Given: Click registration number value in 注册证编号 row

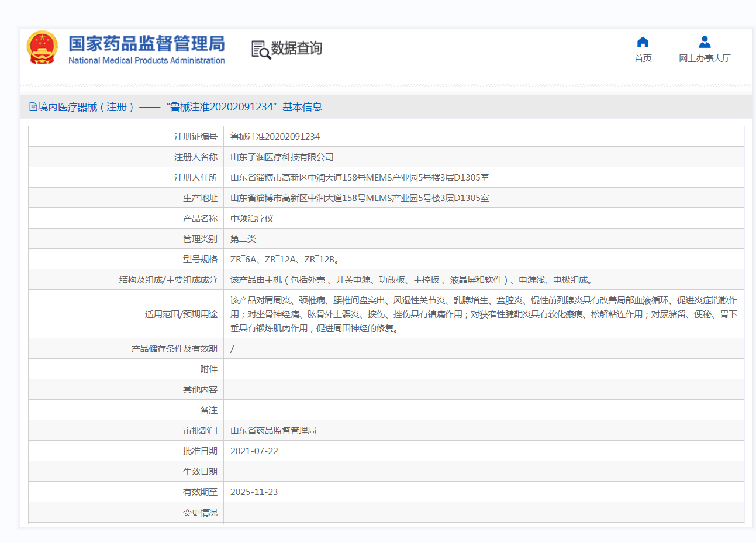Looking at the screenshot, I should (275, 137).
